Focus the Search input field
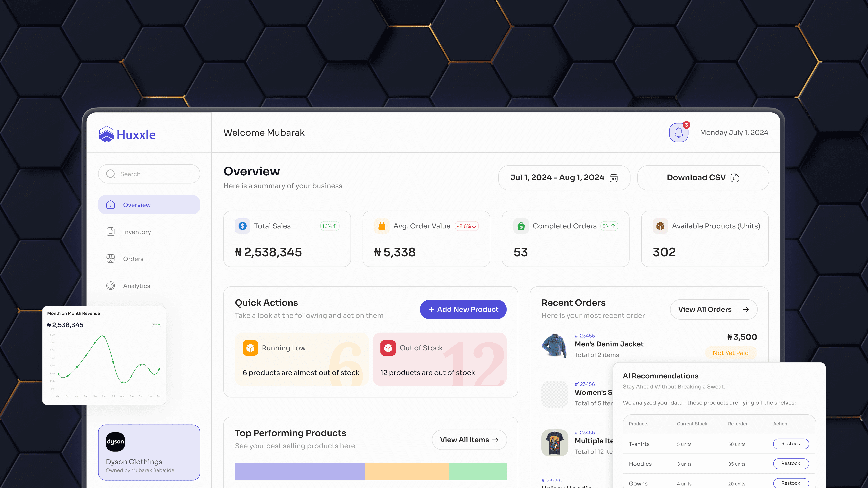This screenshot has height=488, width=868. 149,174
